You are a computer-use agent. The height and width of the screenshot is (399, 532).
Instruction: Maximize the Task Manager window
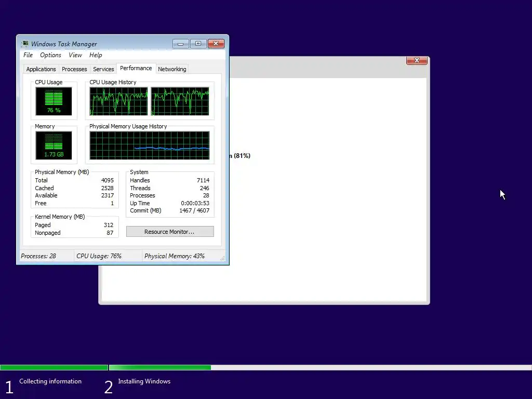click(x=198, y=44)
